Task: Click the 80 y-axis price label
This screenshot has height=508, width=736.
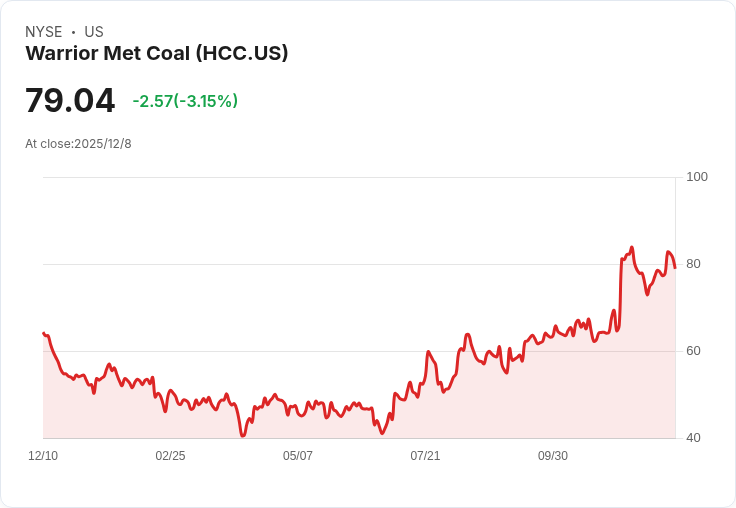Action: tap(694, 264)
